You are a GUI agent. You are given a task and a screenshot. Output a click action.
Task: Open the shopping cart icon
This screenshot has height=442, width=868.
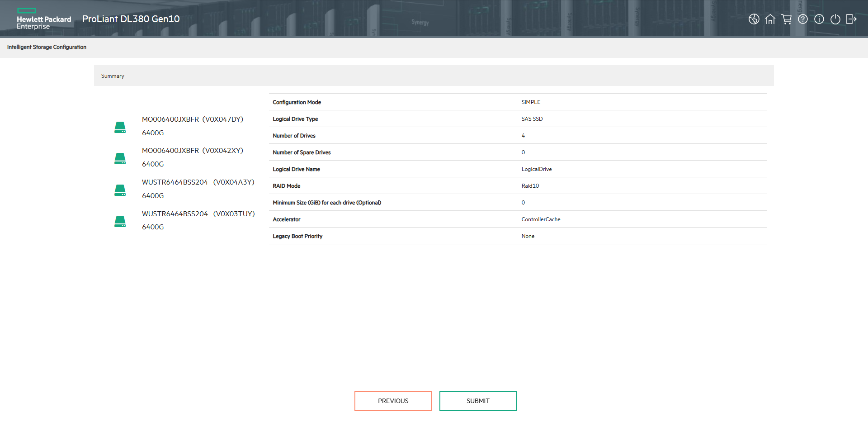point(786,19)
